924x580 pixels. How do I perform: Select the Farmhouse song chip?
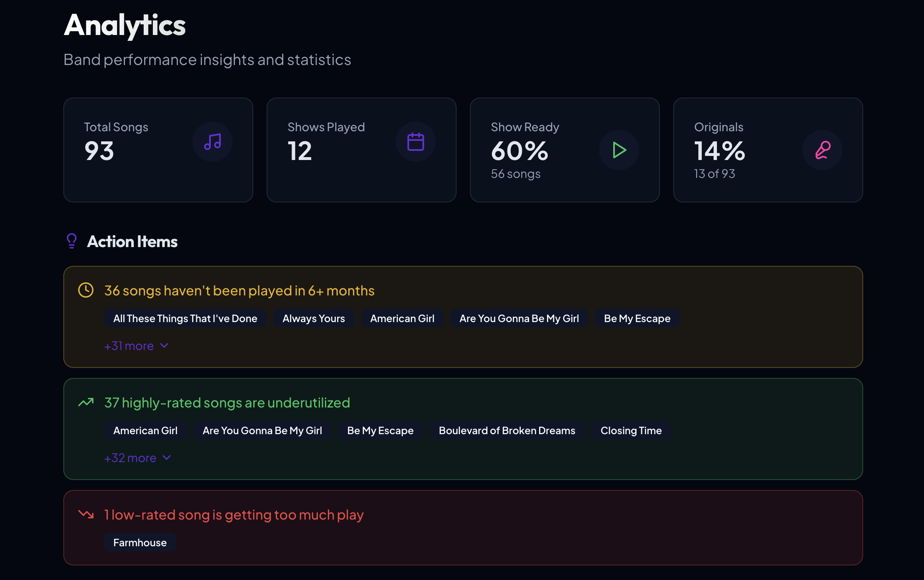pyautogui.click(x=140, y=542)
